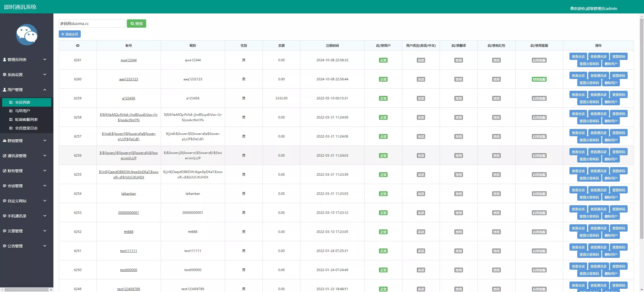
Task: Delete user button for ID 6259
Action: 611,102
